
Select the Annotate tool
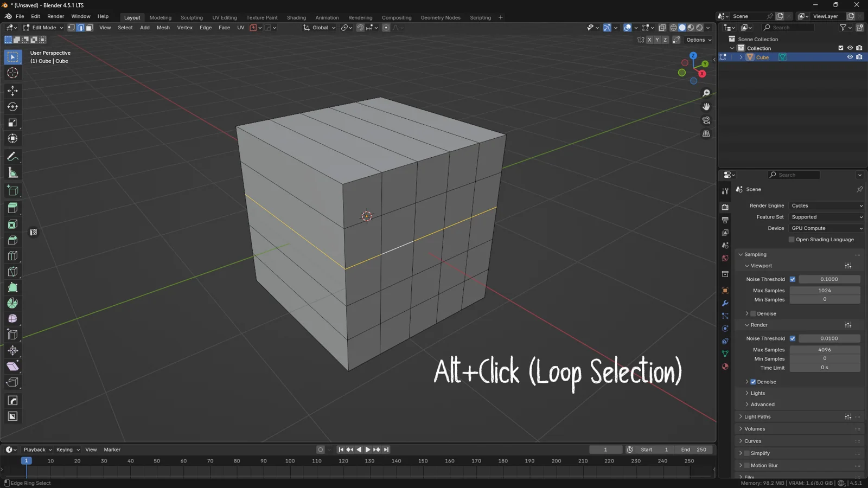point(12,157)
